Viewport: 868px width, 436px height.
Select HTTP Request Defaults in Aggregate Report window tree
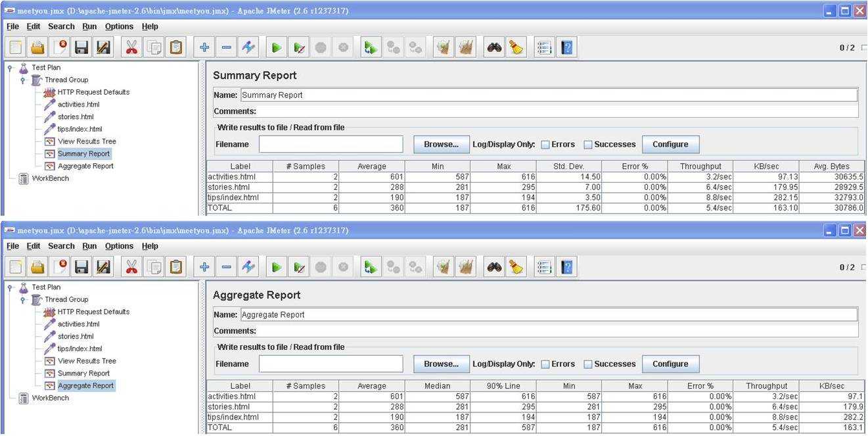(x=93, y=312)
